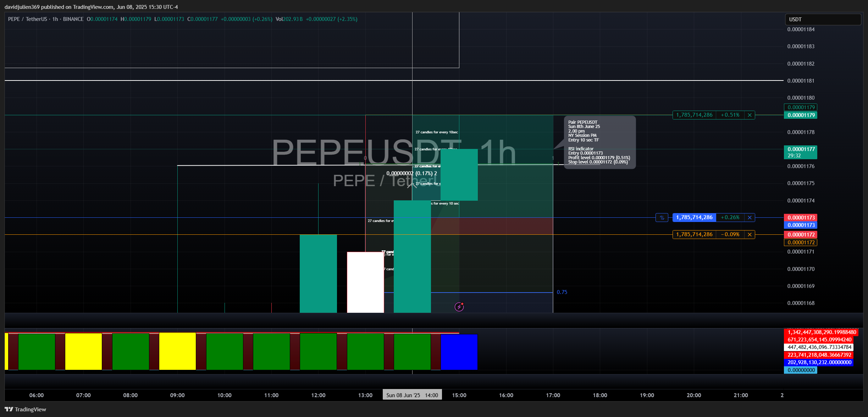Click the white 447,482,436,096.73334784 indicator value
This screenshot has width=868, height=417.
[819, 347]
